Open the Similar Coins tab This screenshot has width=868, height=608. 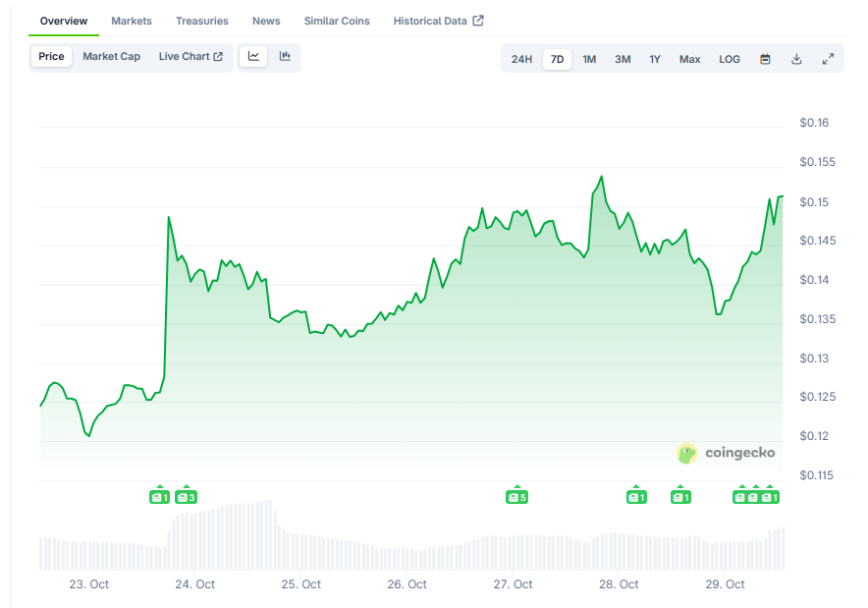point(337,21)
